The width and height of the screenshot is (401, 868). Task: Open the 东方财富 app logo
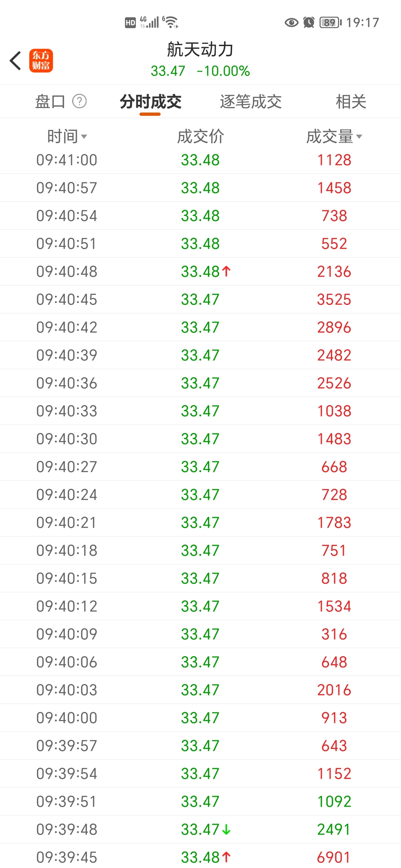[41, 61]
